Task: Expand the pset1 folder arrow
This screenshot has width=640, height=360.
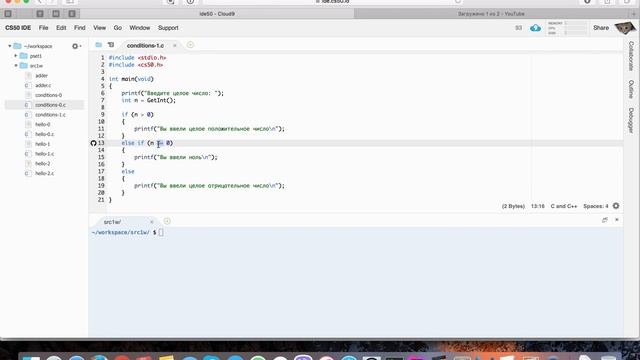Action: pyautogui.click(x=16, y=56)
